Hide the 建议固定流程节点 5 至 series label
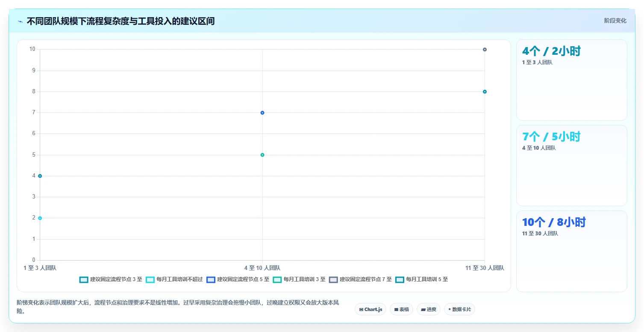644x332 pixels. (x=243, y=279)
